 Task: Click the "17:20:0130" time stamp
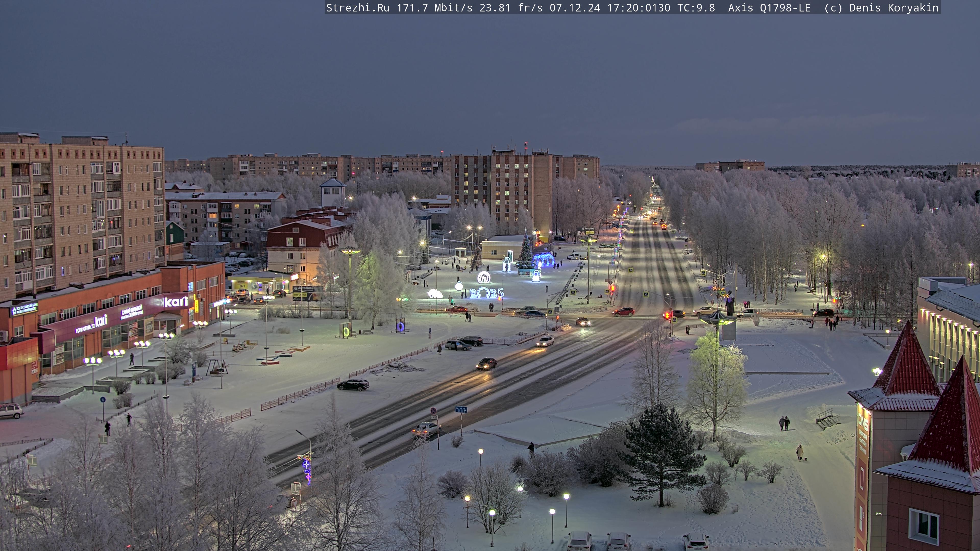pos(639,8)
